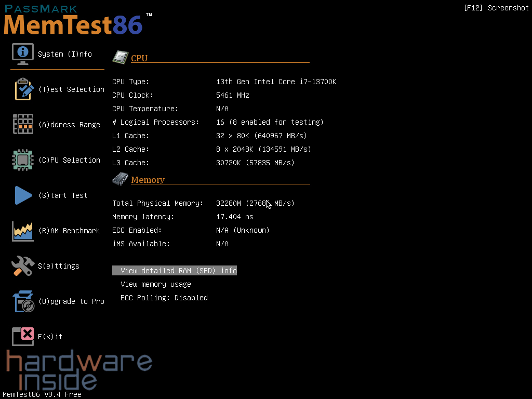Click the CPU Temperature N/A value
This screenshot has height=399, width=532.
pyautogui.click(x=222, y=109)
